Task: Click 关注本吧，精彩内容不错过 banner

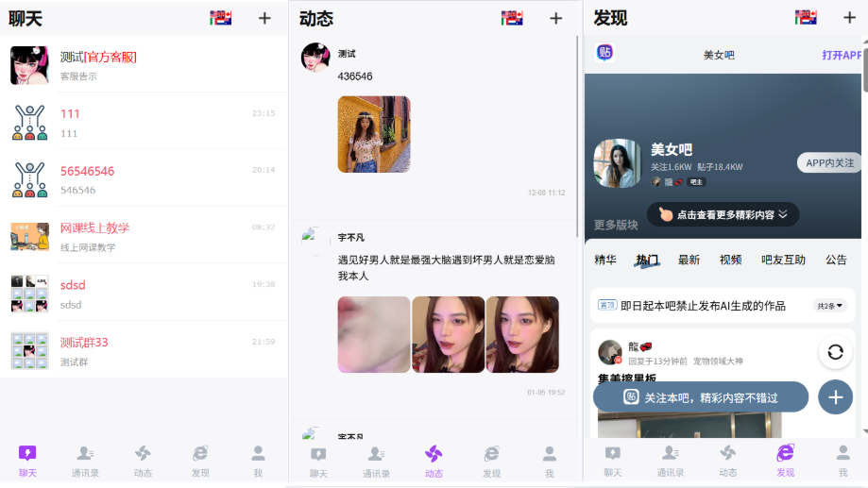Action: [x=700, y=396]
